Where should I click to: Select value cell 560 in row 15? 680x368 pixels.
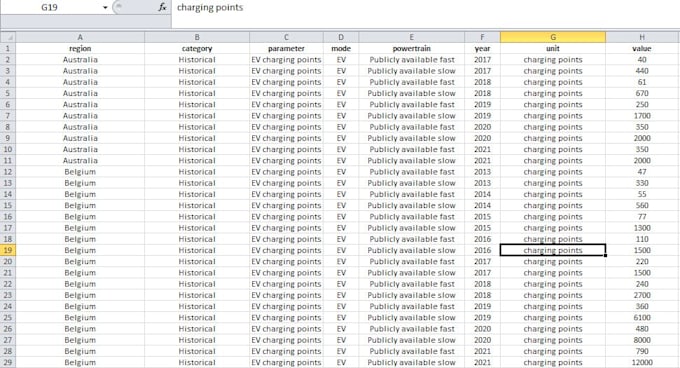pyautogui.click(x=642, y=205)
